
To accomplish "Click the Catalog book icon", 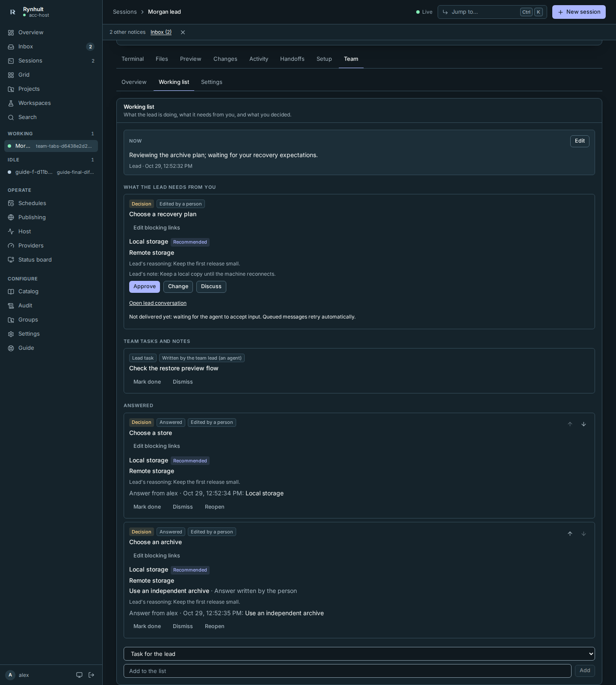I will 11,292.
